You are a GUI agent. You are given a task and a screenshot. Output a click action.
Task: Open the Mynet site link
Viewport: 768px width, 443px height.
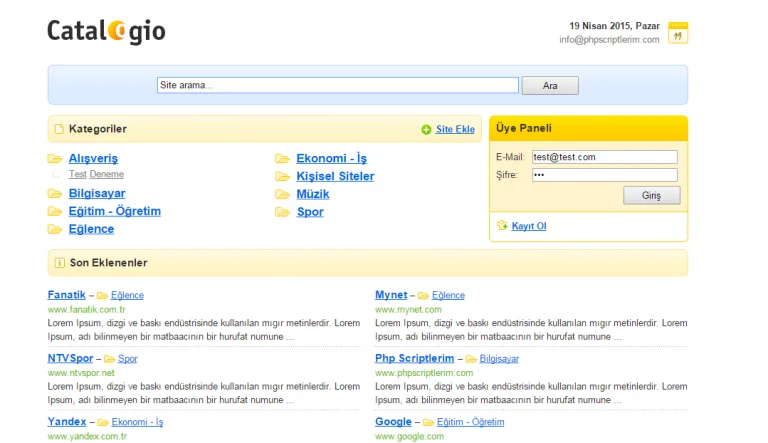tap(391, 295)
